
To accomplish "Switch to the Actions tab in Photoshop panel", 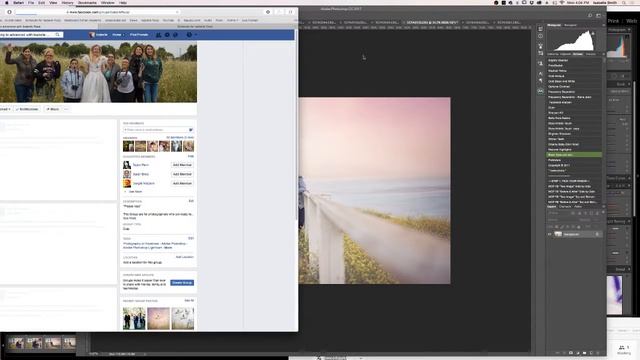I will [578, 54].
